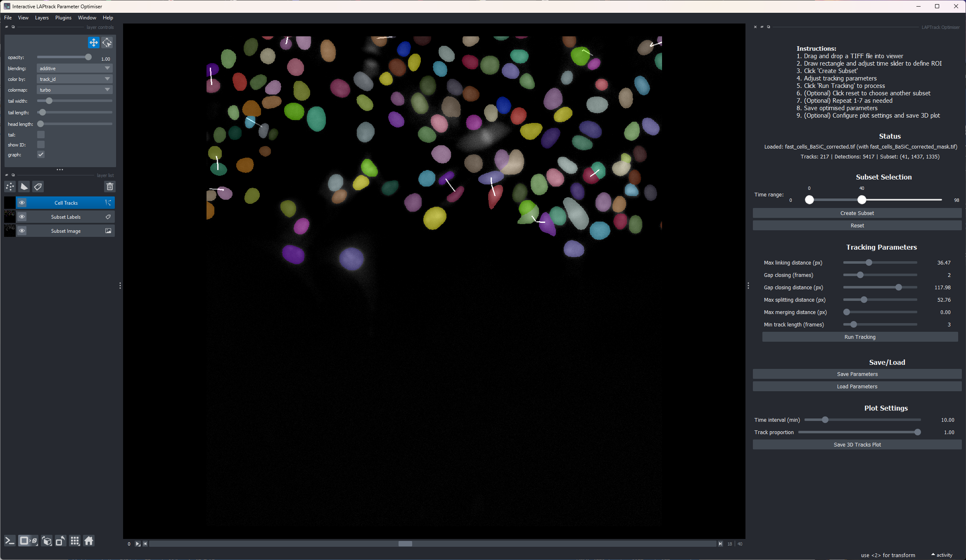
Task: Reset view with home icon
Action: (x=89, y=541)
